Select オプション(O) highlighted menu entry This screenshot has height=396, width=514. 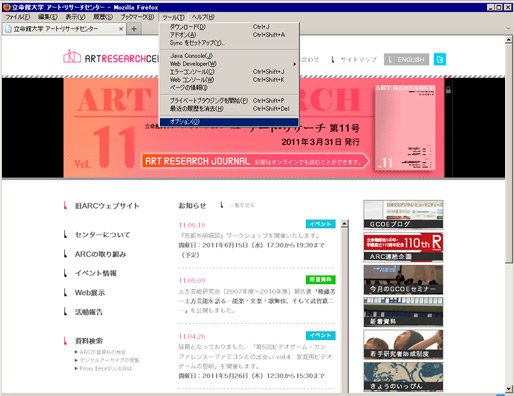click(x=229, y=122)
